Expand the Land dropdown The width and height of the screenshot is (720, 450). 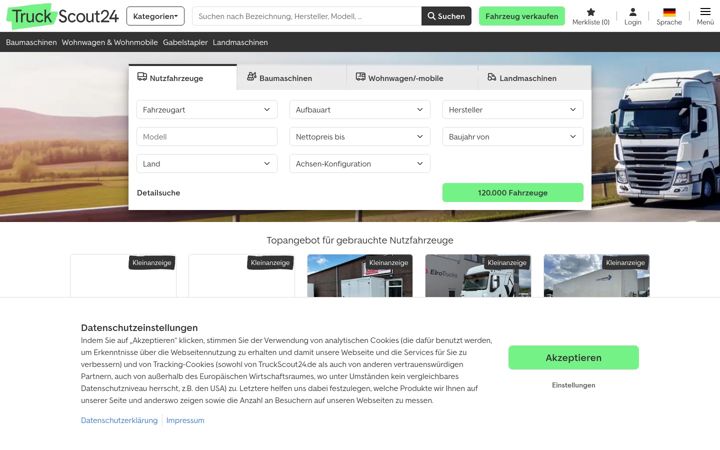tap(207, 164)
